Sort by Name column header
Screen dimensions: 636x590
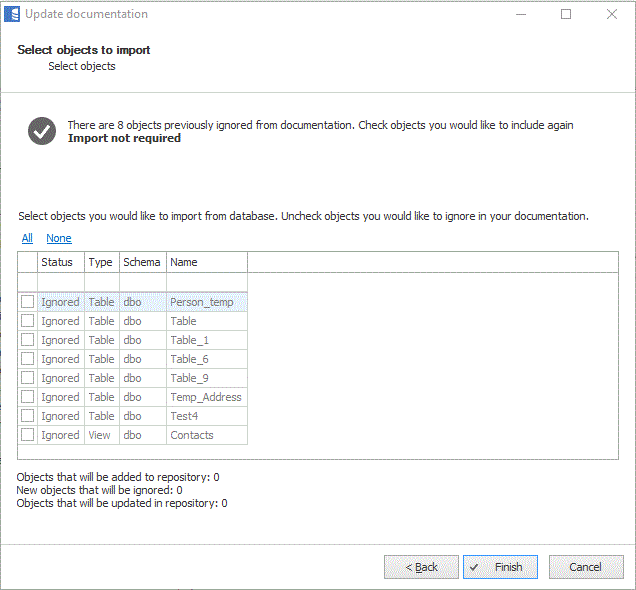206,262
